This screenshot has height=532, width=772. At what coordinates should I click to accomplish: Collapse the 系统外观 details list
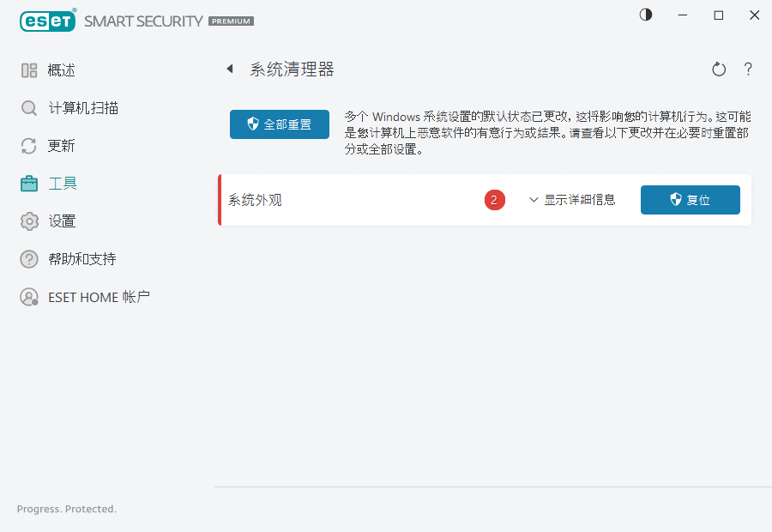click(x=573, y=199)
